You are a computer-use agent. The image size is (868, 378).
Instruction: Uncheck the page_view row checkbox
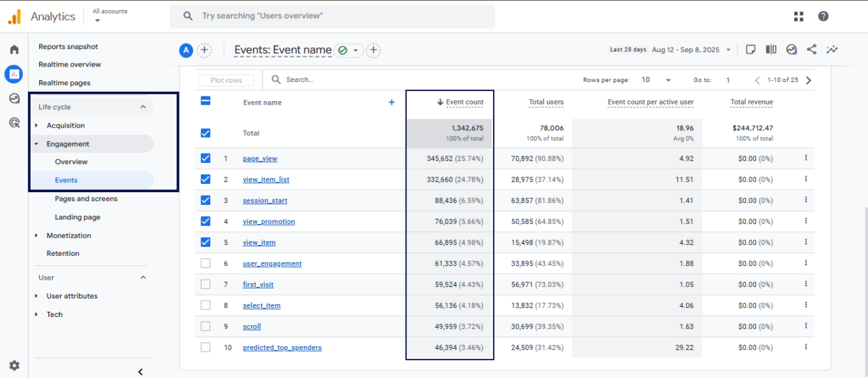tap(205, 158)
